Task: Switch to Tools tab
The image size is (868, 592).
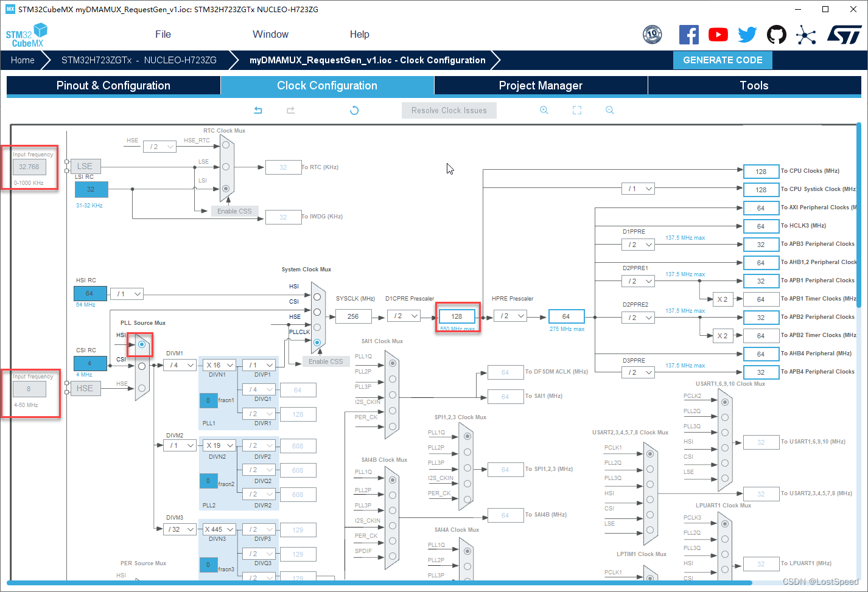Action: 754,86
